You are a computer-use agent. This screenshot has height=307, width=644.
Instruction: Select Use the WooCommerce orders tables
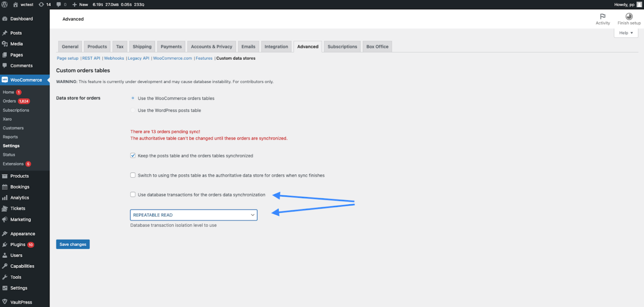[x=133, y=98]
